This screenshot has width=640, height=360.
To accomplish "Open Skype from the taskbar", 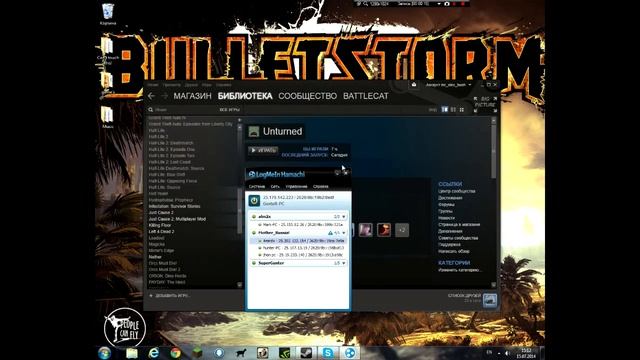I will click(x=328, y=353).
